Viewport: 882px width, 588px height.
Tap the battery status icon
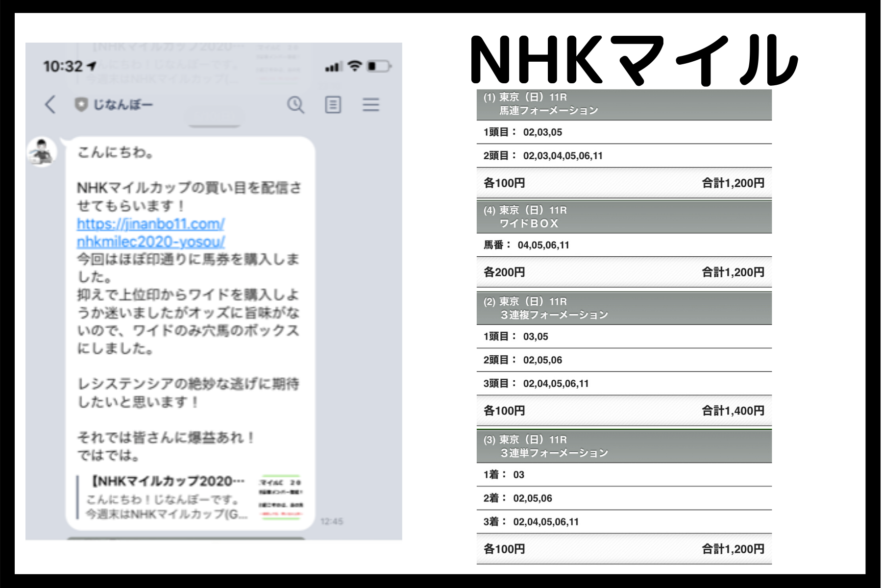point(380,66)
